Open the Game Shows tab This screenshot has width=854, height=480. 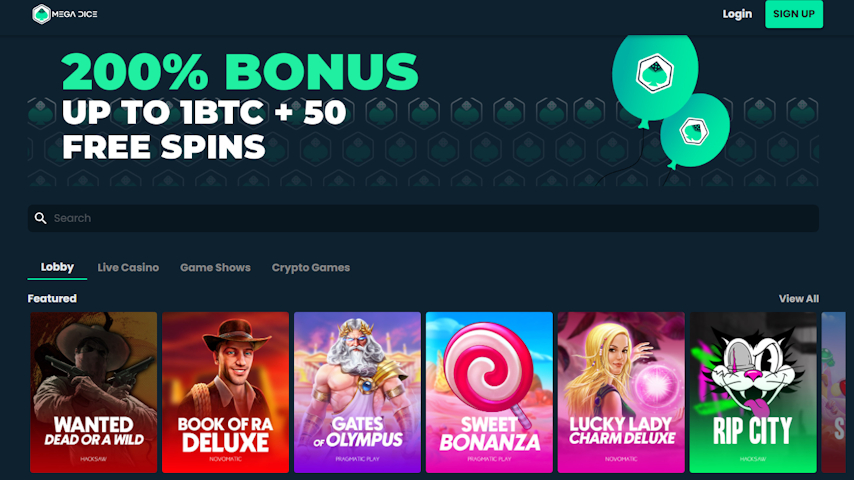pos(215,268)
